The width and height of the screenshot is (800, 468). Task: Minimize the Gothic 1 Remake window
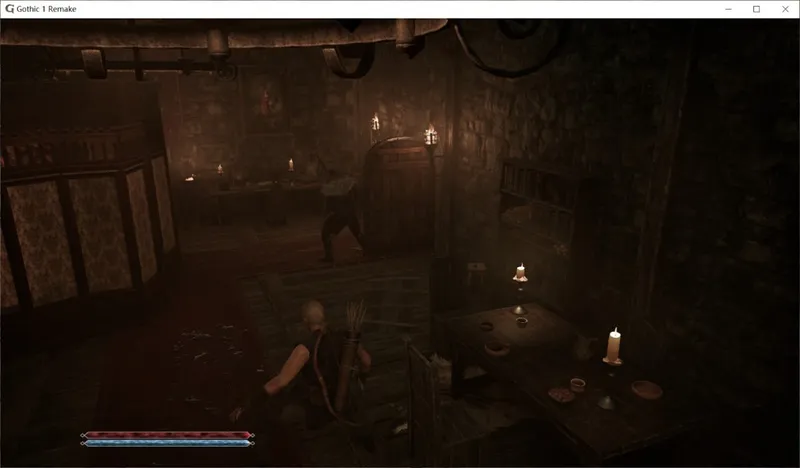[x=729, y=9]
